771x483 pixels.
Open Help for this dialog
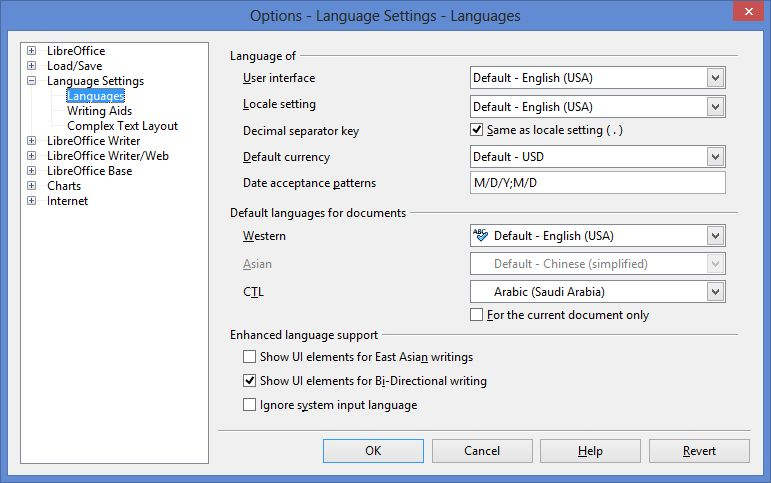click(x=590, y=451)
